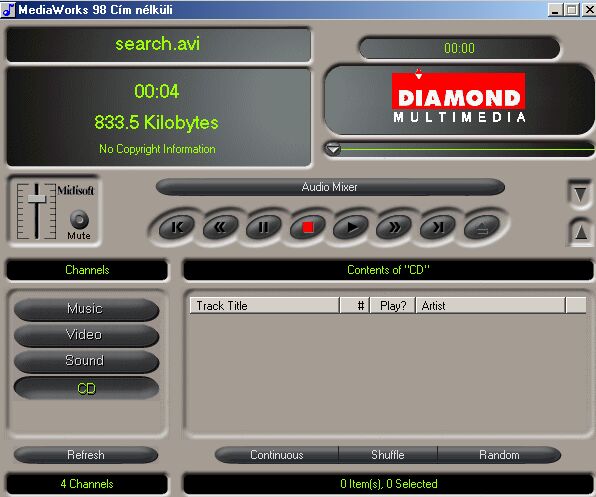Toggle the Mute knob
This screenshot has height=497, width=596.
pyautogui.click(x=79, y=220)
